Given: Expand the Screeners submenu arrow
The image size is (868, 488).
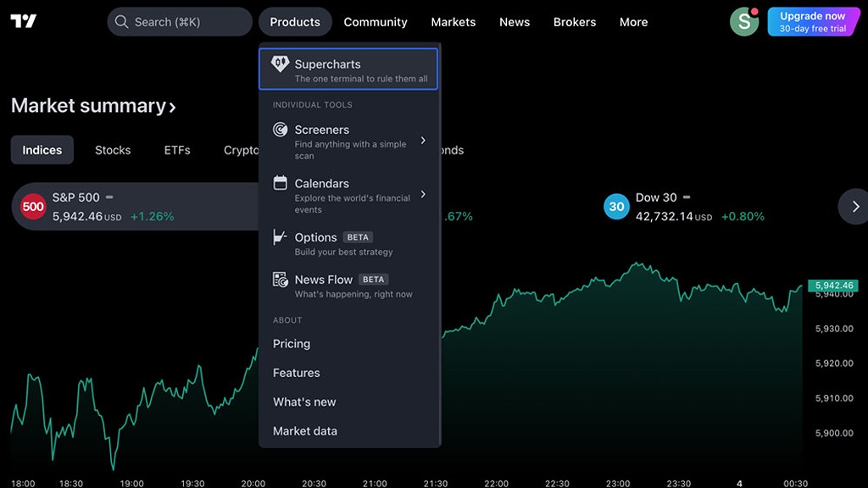Looking at the screenshot, I should click(423, 141).
